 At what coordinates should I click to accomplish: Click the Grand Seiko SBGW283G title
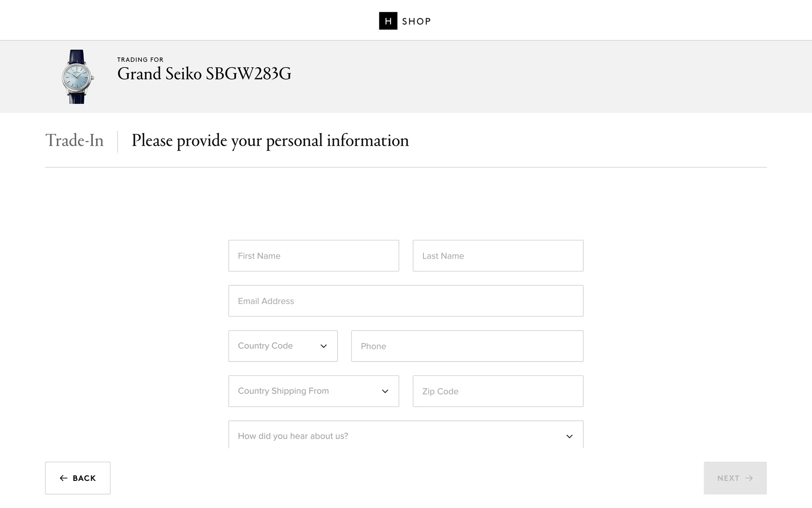[204, 74]
